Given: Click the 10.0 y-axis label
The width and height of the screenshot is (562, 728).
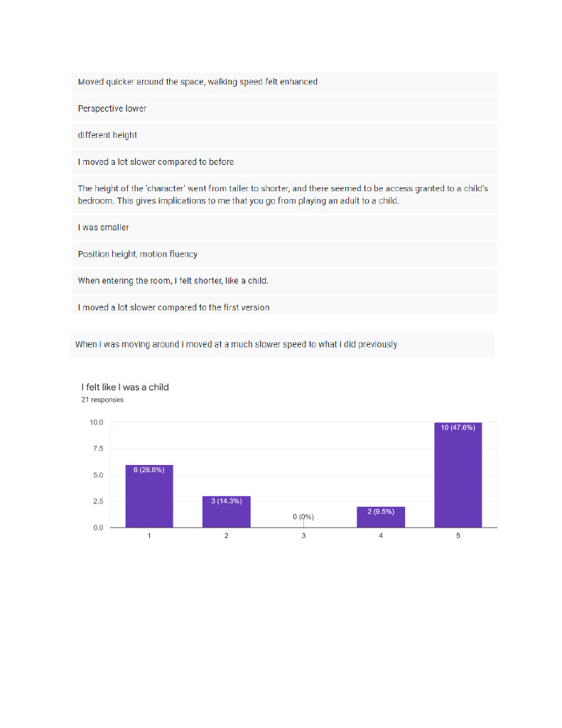Looking at the screenshot, I should 96,422.
